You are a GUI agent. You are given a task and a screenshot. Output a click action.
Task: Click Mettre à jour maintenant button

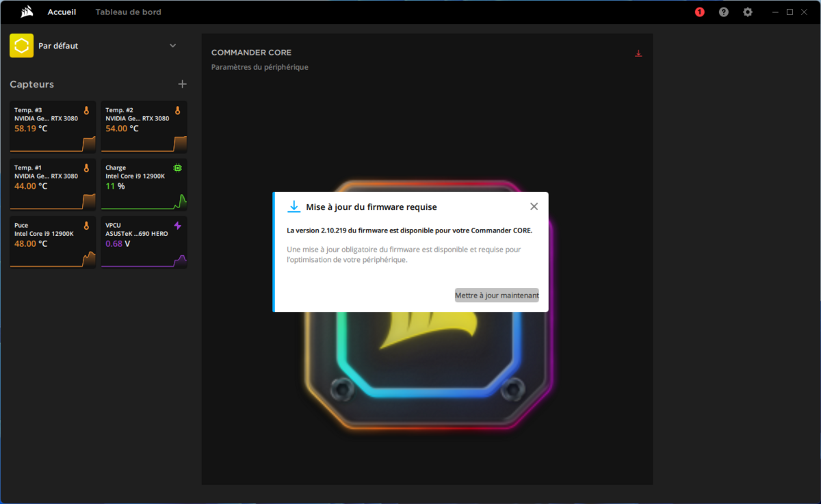[497, 295]
